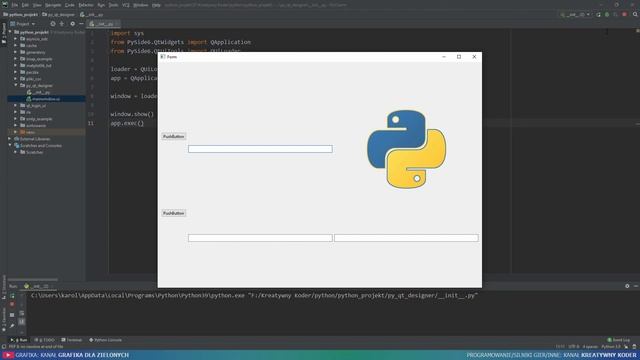This screenshot has width=640, height=360.
Task: Click the tool windows toggle icon in status bar
Action: click(4, 347)
